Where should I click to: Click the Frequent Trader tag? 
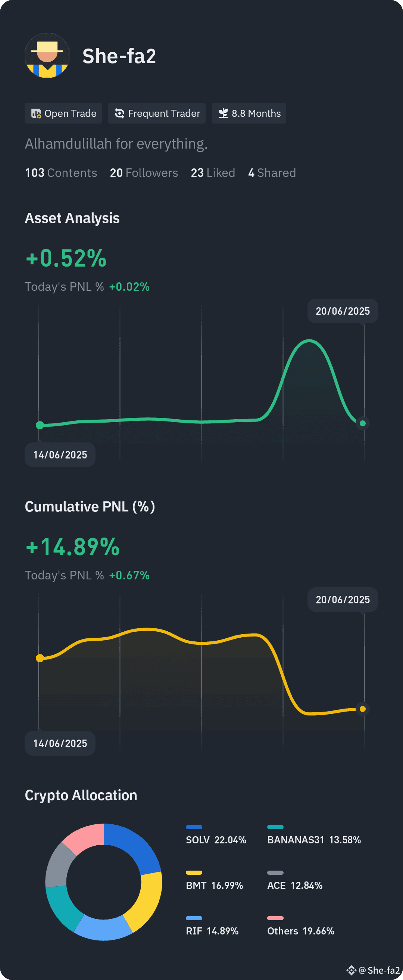(x=157, y=113)
